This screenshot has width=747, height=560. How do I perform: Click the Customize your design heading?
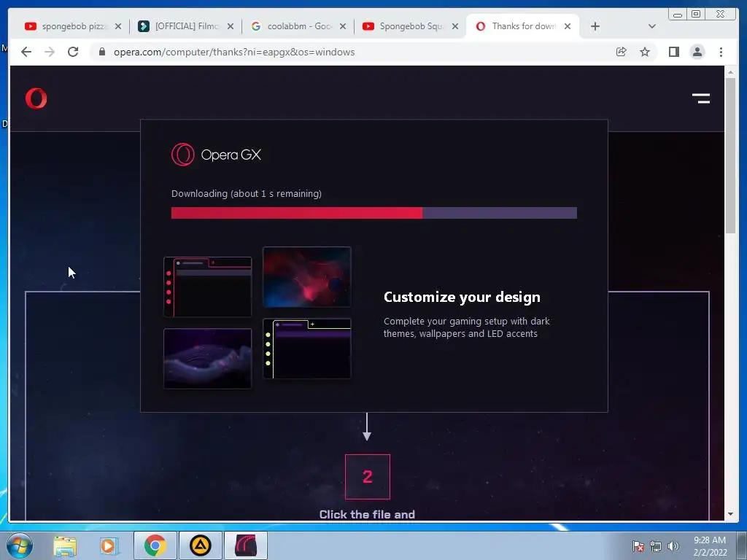coord(462,297)
